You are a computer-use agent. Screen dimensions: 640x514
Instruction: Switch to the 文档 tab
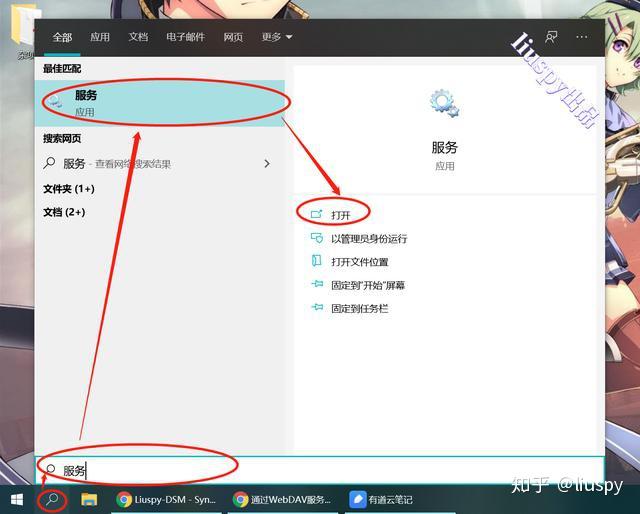(x=138, y=37)
